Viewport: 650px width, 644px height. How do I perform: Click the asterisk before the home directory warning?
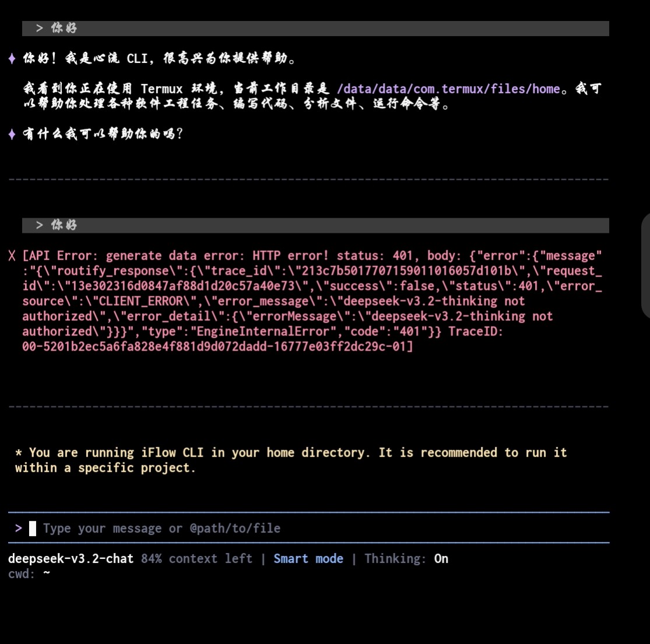pyautogui.click(x=19, y=453)
